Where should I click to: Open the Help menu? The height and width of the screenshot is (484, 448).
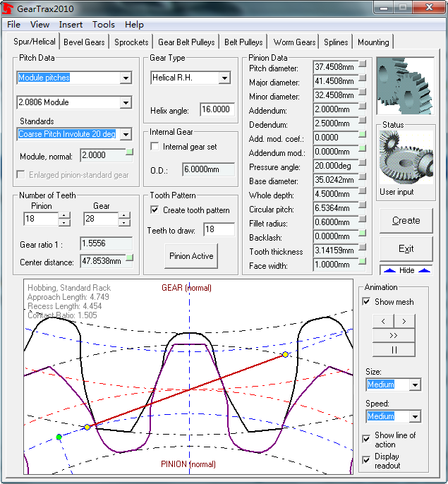[134, 25]
